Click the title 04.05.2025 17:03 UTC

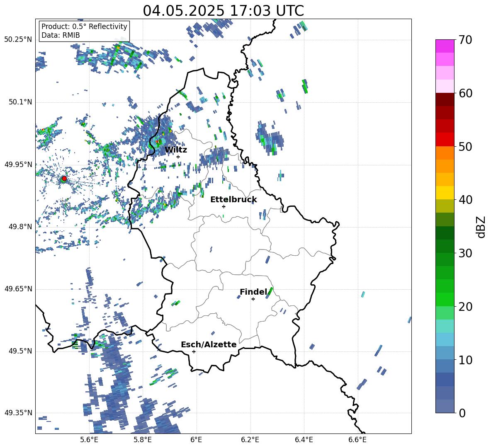point(223,10)
